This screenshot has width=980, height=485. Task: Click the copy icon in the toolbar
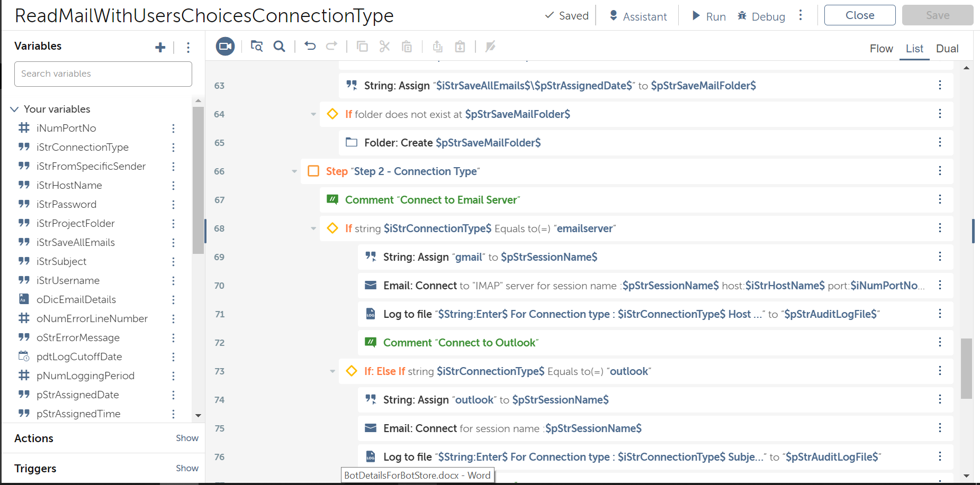pyautogui.click(x=362, y=47)
